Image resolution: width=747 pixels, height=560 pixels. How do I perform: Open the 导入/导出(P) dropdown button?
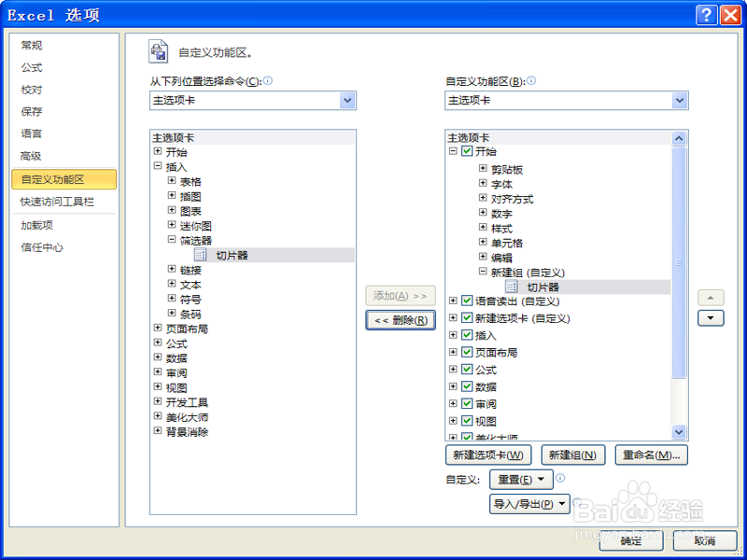click(x=529, y=504)
